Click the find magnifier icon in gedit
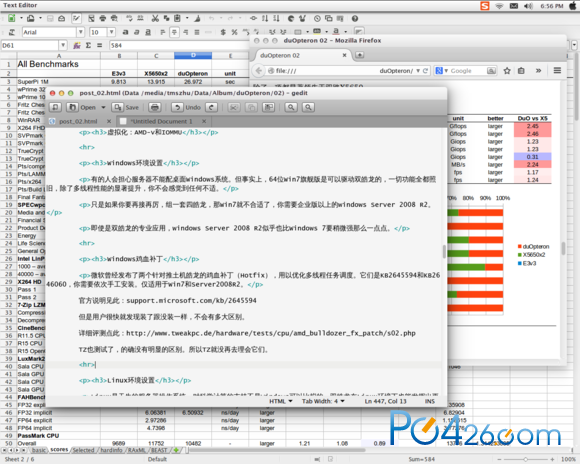The width and height of the screenshot is (580, 464). [x=291, y=107]
